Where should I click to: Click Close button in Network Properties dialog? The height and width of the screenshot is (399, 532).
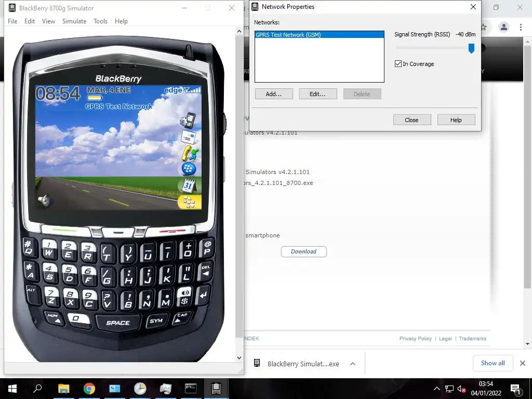pos(412,120)
